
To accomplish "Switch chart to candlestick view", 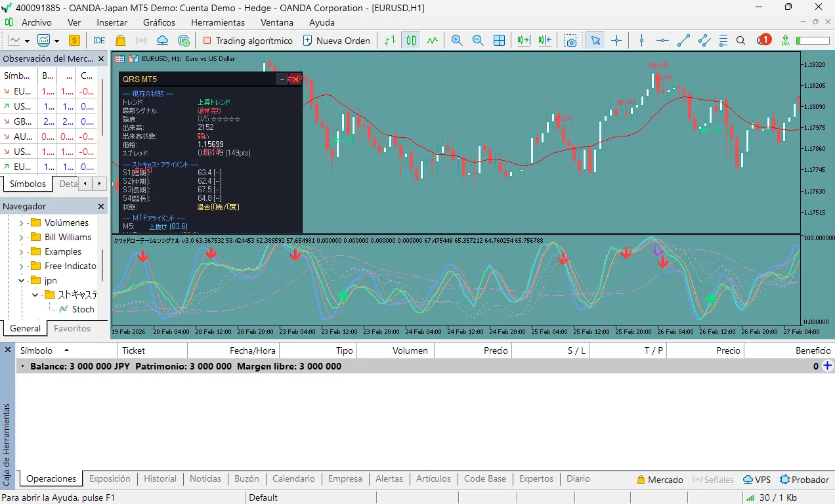I will [x=411, y=41].
